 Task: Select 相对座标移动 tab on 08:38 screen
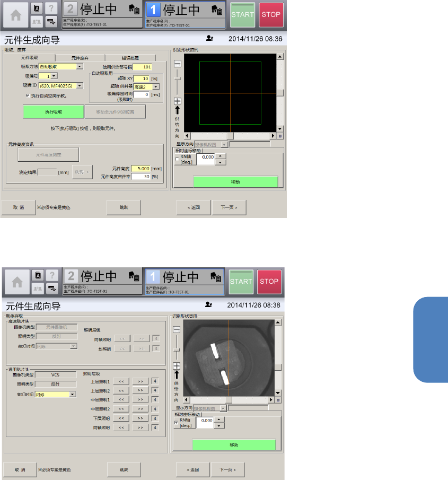[187, 414]
